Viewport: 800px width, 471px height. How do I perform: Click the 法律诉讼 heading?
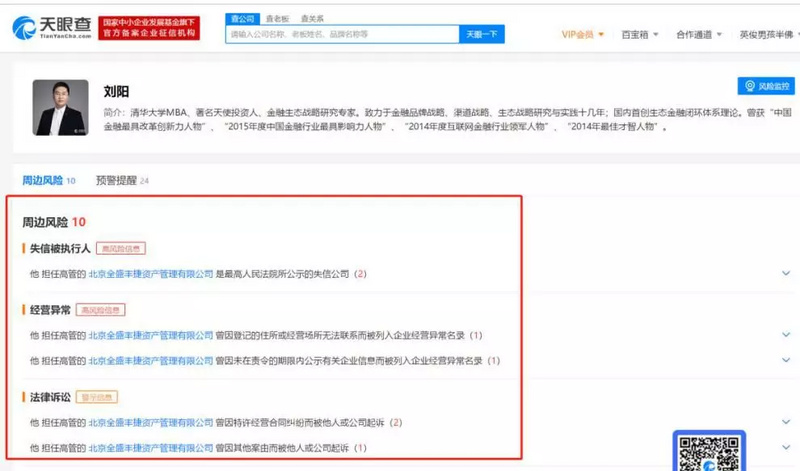tap(50, 397)
